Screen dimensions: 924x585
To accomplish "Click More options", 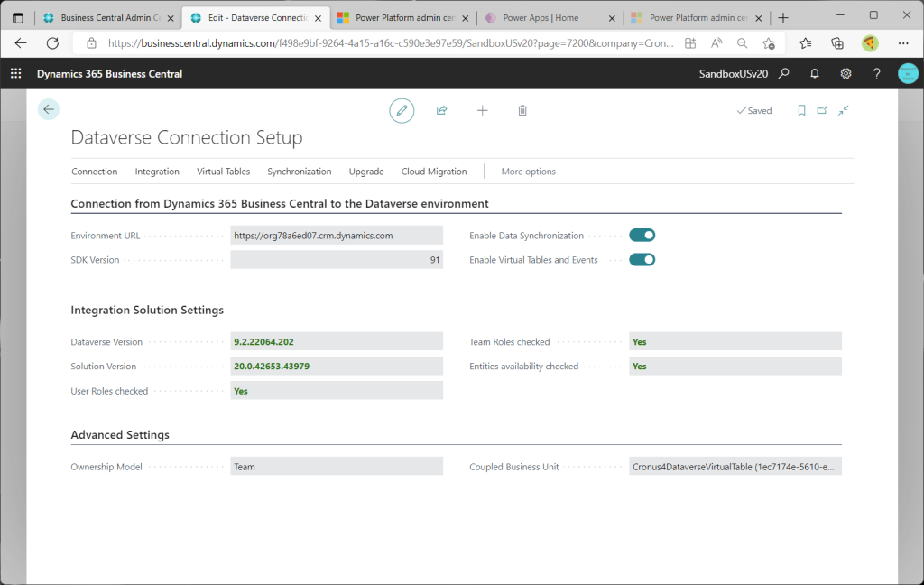I will (x=528, y=172).
